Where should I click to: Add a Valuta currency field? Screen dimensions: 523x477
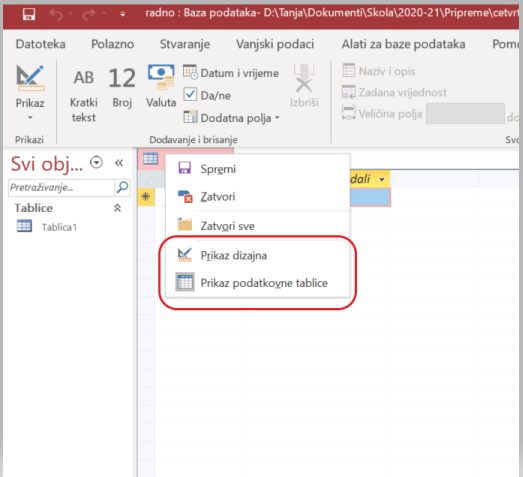click(x=161, y=86)
